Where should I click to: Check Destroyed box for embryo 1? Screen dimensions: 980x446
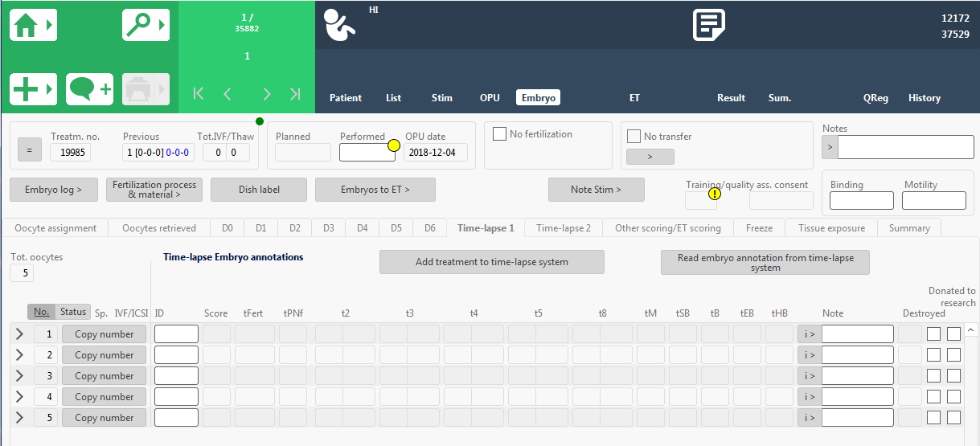click(x=933, y=334)
